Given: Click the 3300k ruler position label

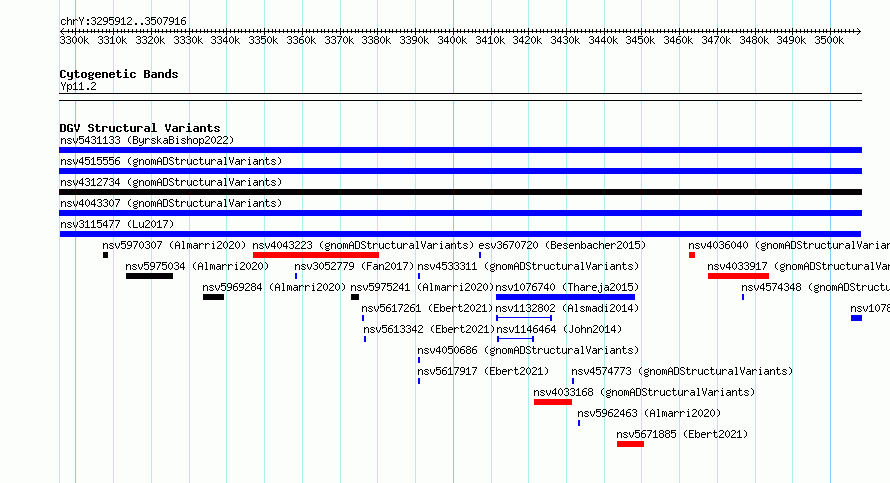Looking at the screenshot, I should tap(74, 40).
